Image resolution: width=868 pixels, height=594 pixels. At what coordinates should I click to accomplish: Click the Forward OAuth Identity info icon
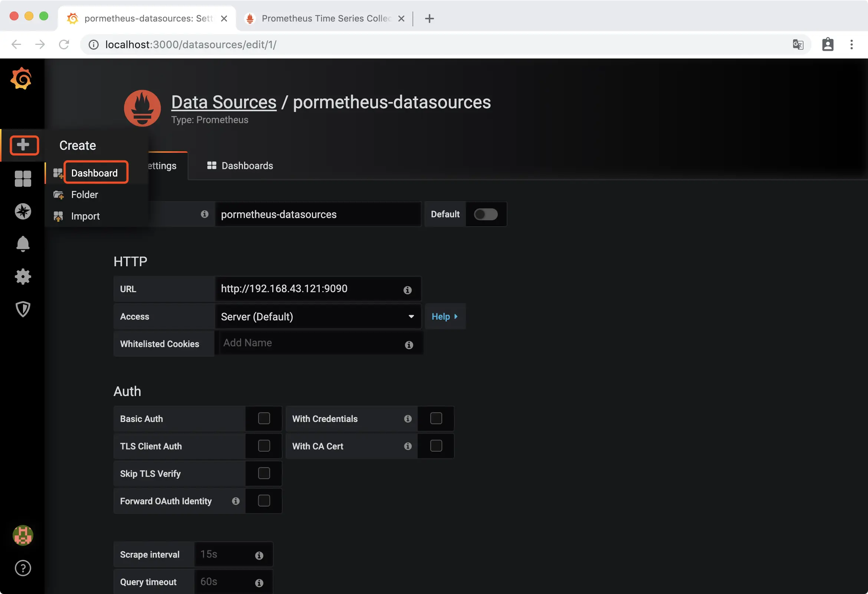tap(236, 501)
